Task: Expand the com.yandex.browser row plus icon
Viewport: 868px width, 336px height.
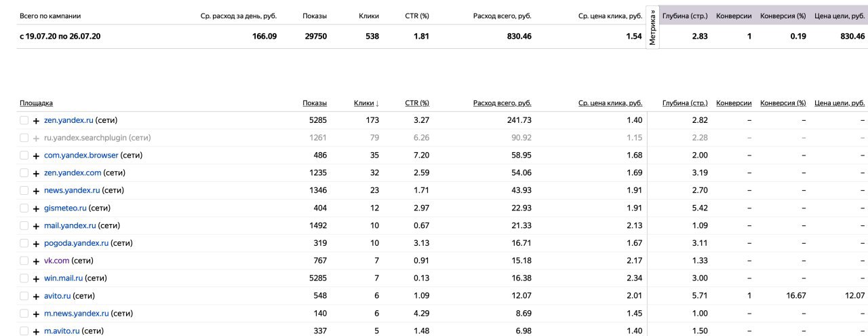Action: point(36,156)
